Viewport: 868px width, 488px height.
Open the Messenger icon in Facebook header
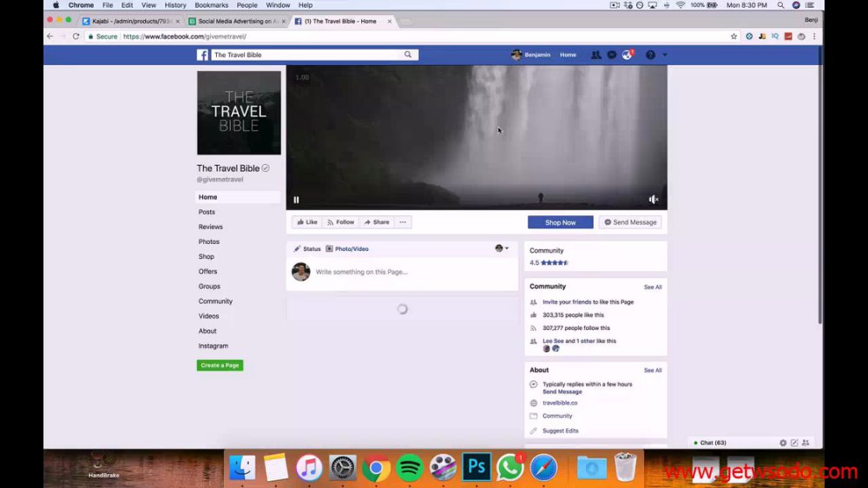(x=612, y=55)
